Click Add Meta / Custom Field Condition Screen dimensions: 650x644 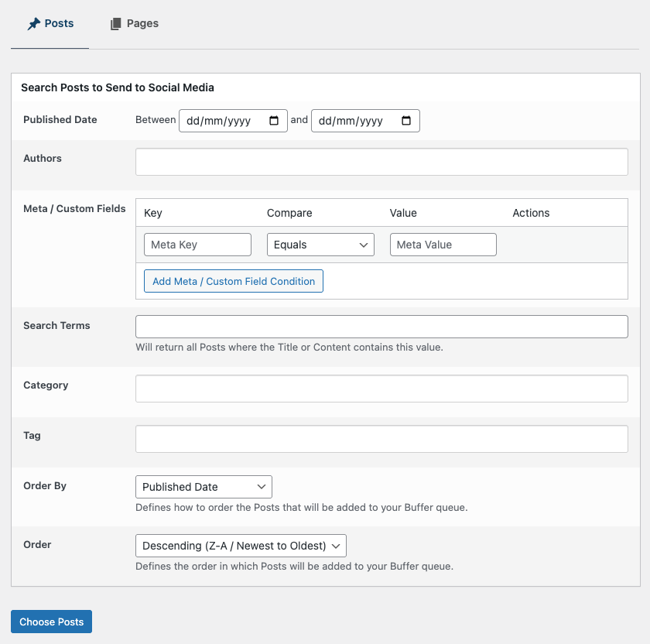pyautogui.click(x=234, y=281)
